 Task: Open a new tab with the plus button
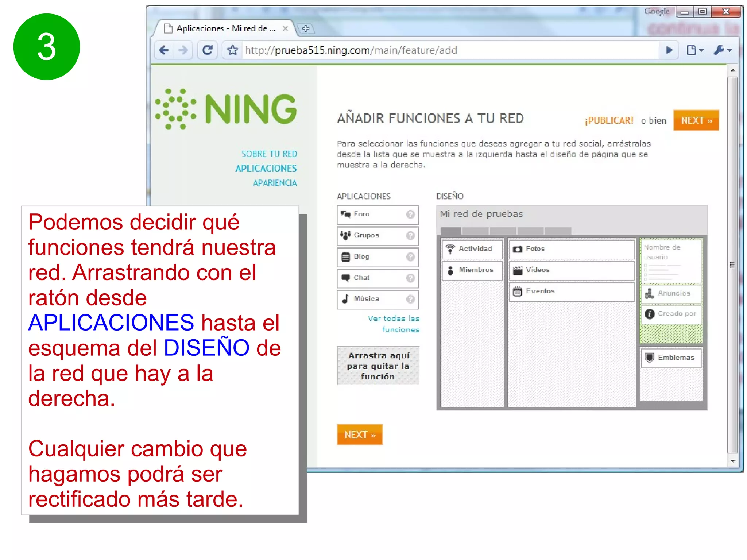pos(306,28)
